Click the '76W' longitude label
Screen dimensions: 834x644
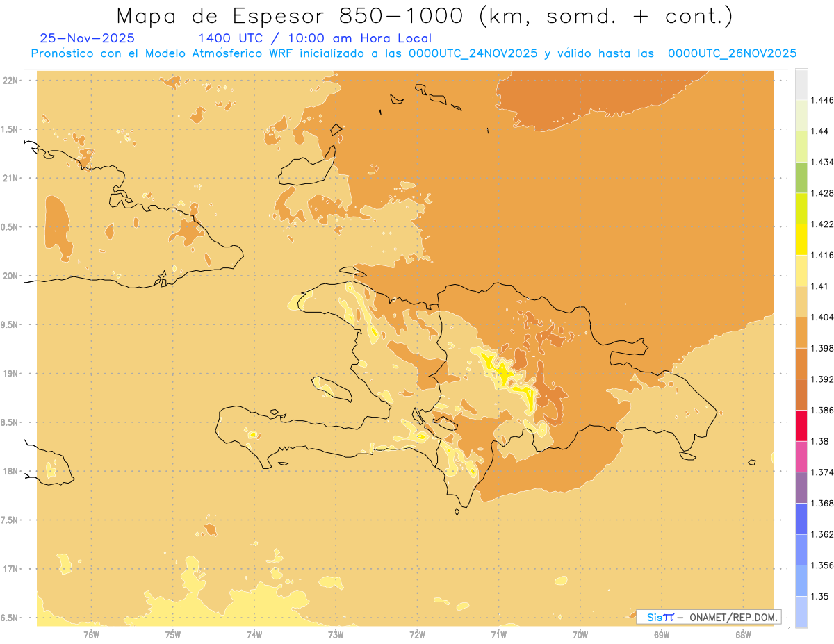click(91, 634)
